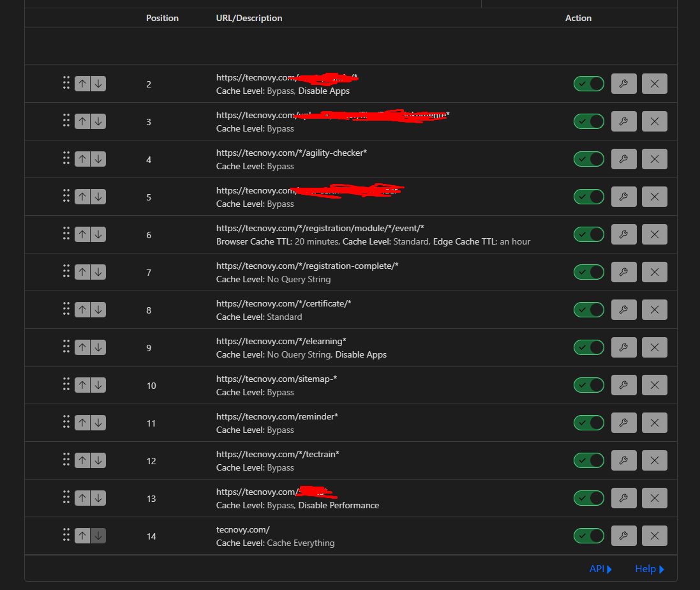Click the registration-complete URL text
This screenshot has height=590, width=700.
tap(307, 266)
